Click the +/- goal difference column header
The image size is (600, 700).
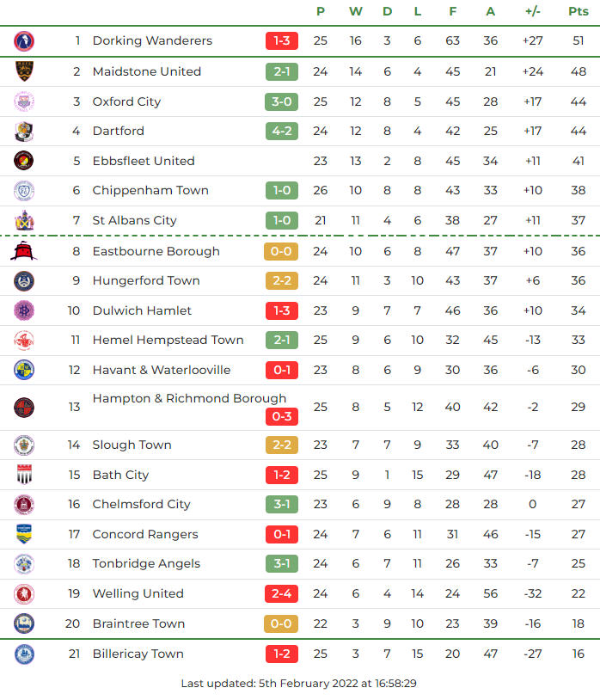533,11
